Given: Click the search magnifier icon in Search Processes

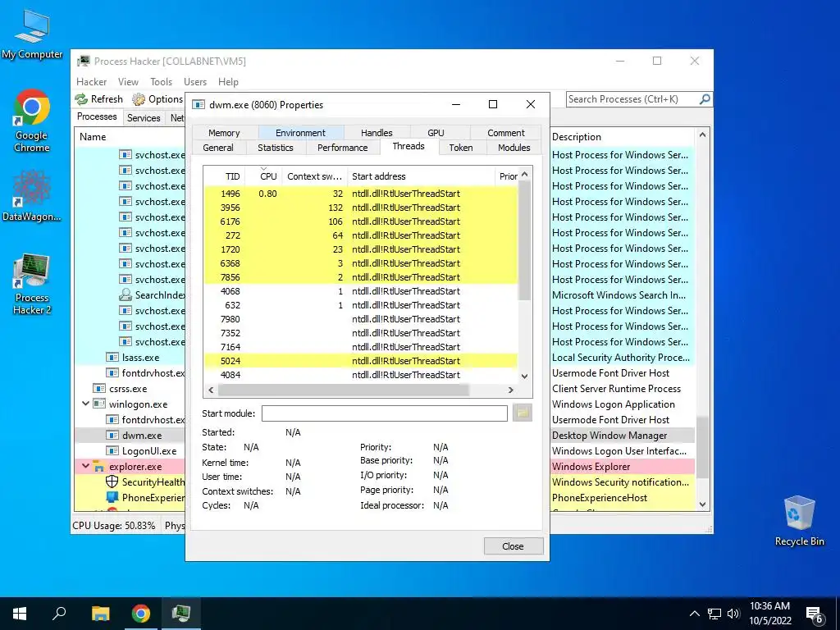Looking at the screenshot, I should pos(705,99).
